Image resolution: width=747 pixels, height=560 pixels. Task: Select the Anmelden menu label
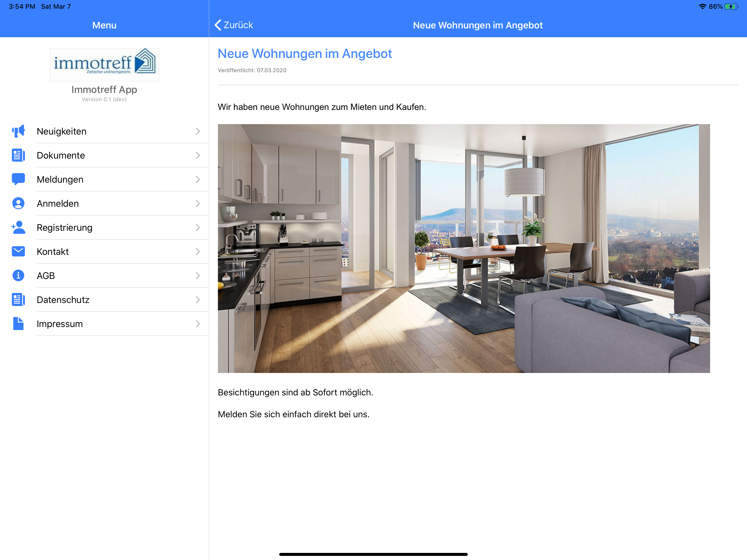[58, 204]
